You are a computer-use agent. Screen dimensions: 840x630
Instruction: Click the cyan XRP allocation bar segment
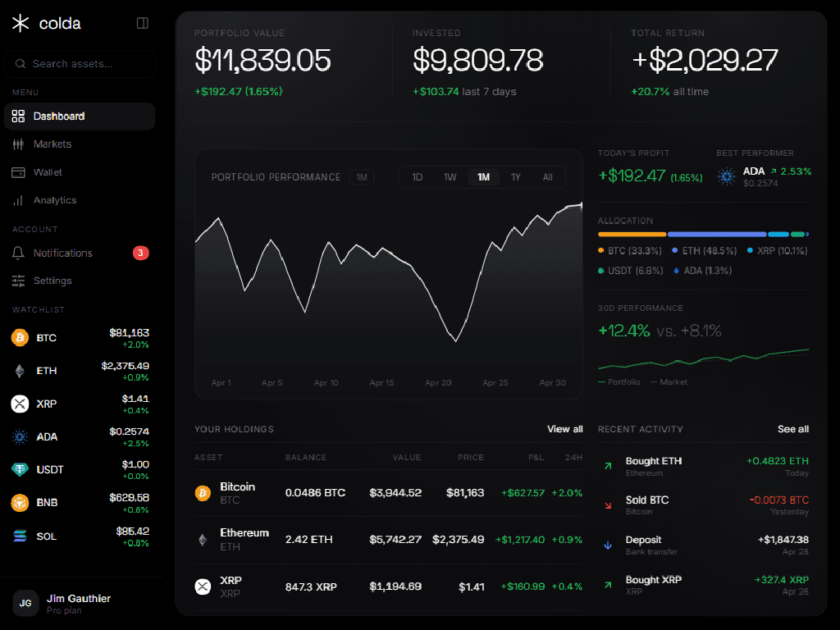point(778,234)
